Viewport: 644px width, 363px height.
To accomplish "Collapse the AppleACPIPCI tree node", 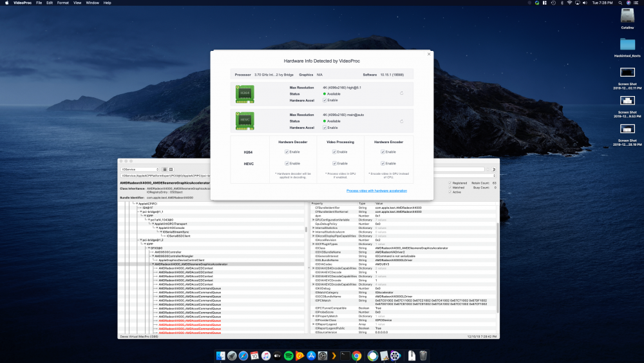I will [x=137, y=204].
